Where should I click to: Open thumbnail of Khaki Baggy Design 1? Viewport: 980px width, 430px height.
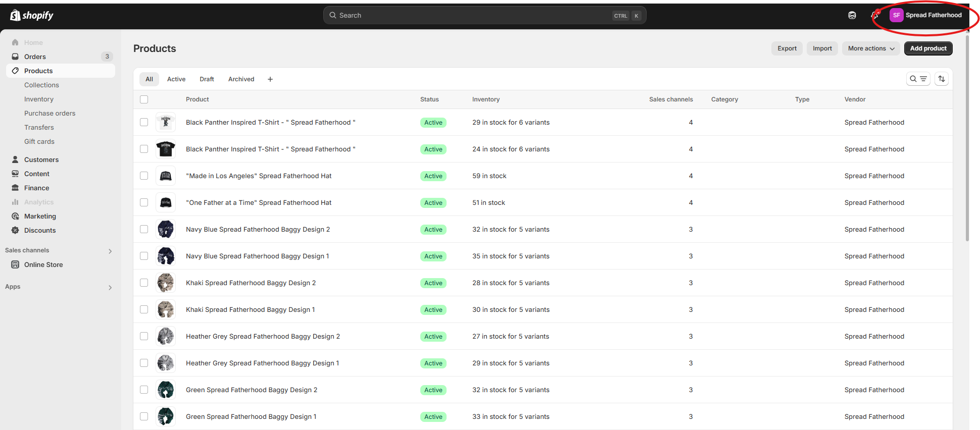[166, 309]
